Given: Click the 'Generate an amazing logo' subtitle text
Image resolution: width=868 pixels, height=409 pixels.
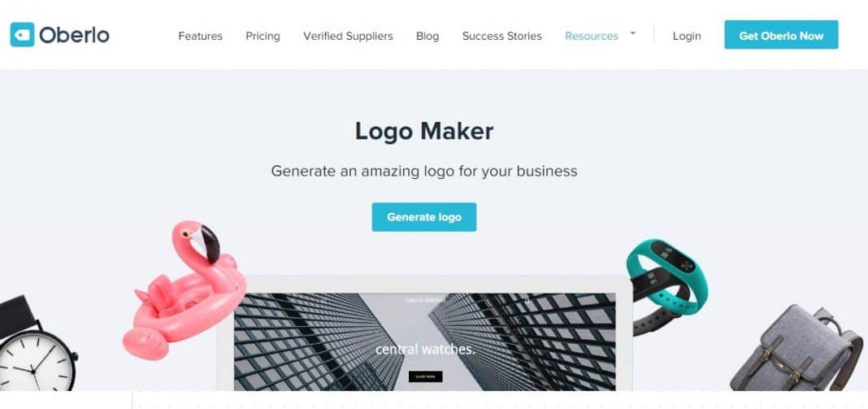Looking at the screenshot, I should [424, 171].
